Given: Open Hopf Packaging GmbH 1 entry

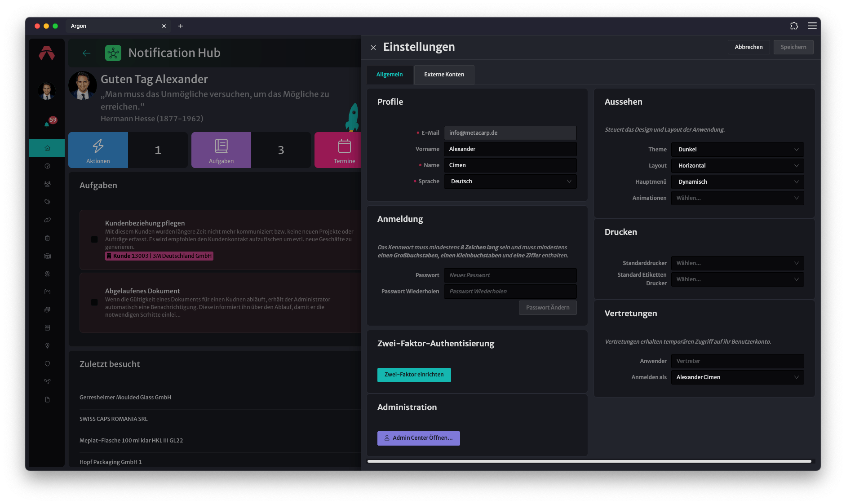Looking at the screenshot, I should 111,462.
